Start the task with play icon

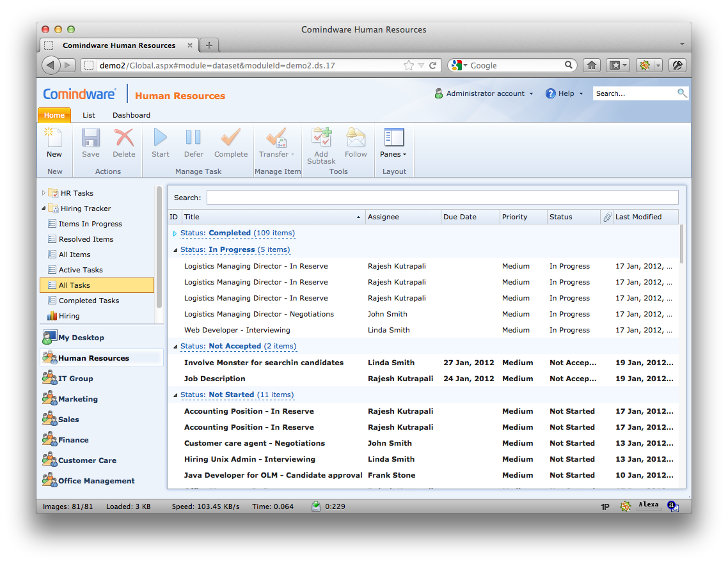160,138
